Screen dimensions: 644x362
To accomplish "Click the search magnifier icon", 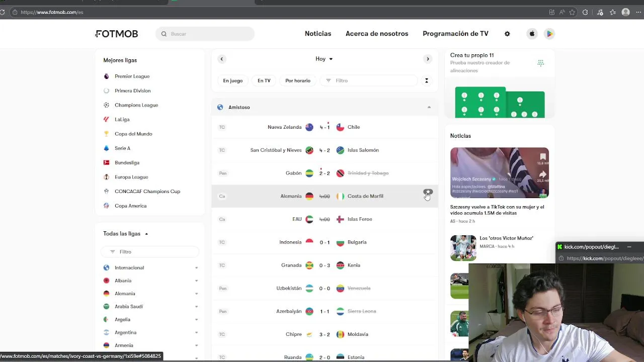I will tap(164, 34).
